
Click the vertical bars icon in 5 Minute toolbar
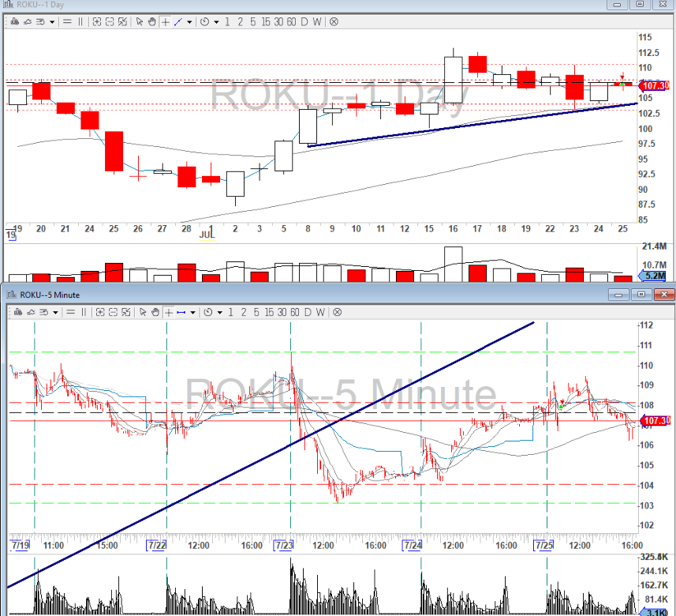(82, 312)
